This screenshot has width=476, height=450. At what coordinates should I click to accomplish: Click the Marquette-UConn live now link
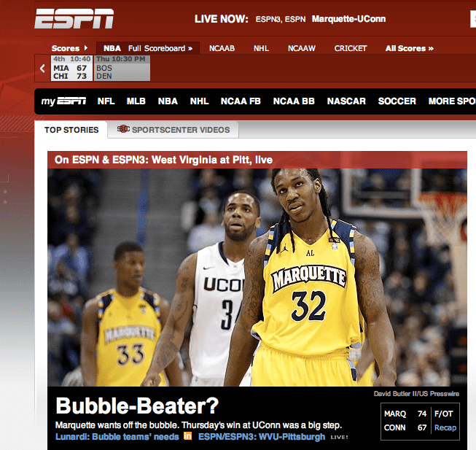point(348,18)
